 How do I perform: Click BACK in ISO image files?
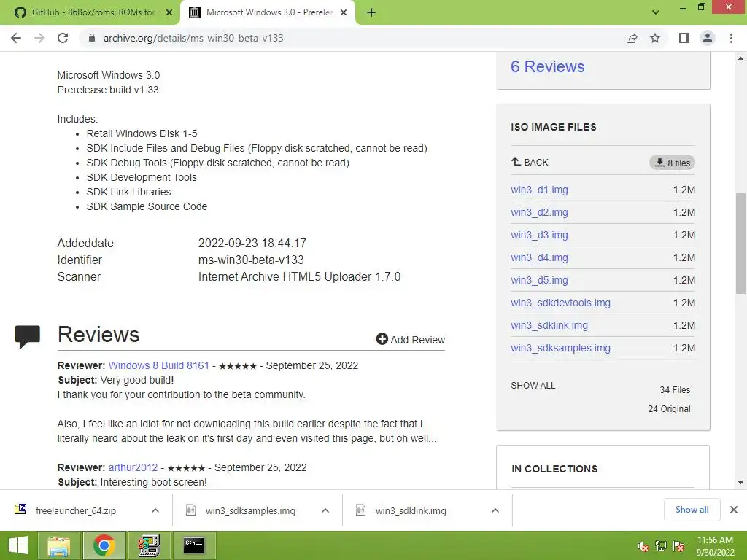pyautogui.click(x=530, y=163)
